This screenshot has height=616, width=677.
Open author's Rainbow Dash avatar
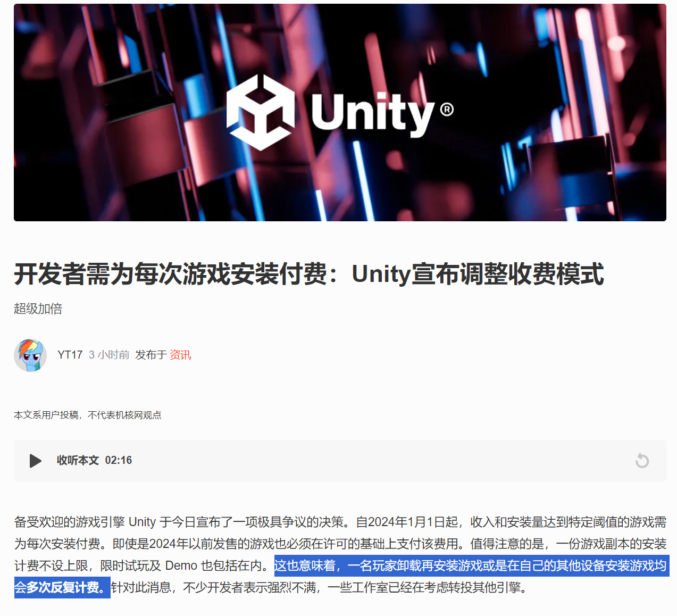30,355
